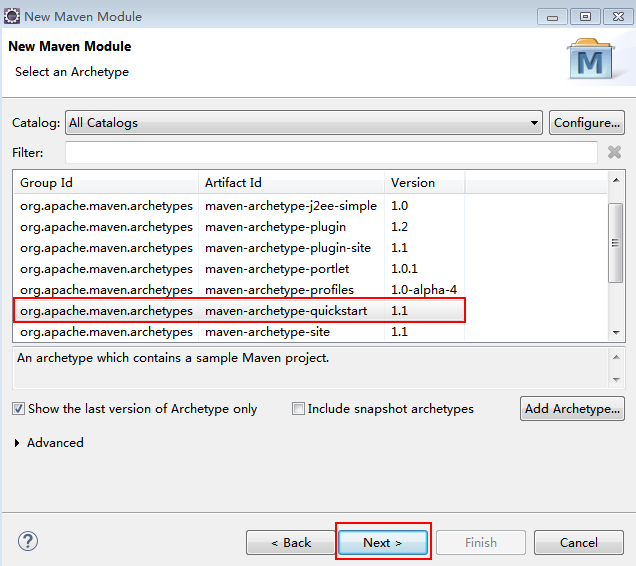The width and height of the screenshot is (636, 566).
Task: Click the description box scroll down arrow
Action: (x=616, y=380)
